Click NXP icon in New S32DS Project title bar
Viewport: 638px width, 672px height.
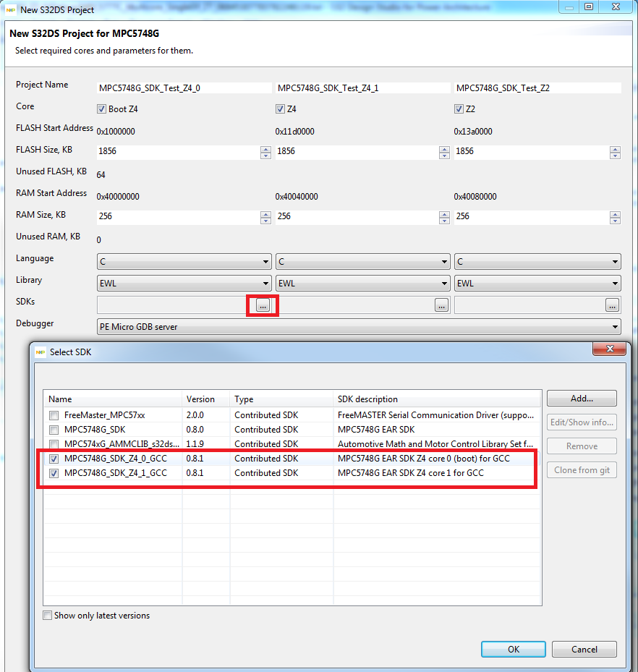click(11, 10)
